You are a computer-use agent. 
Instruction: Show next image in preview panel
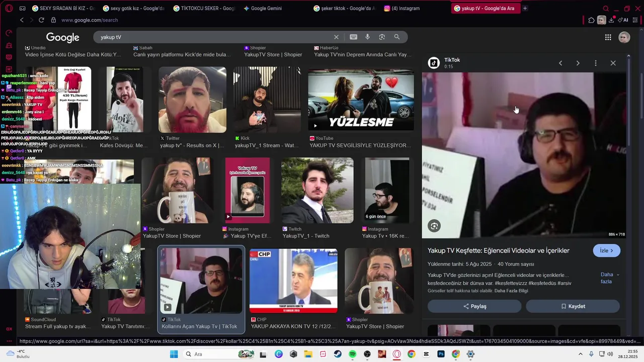pos(578,63)
